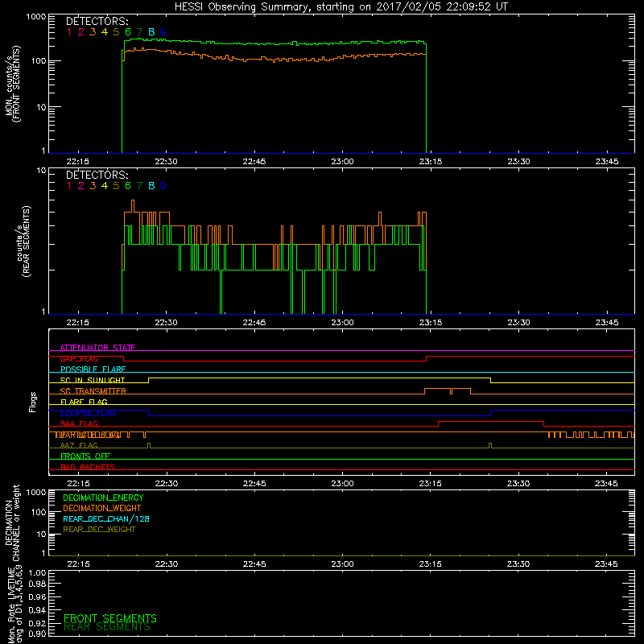Click the FRONTS_OFF flag label
This screenshot has width=644, height=644.
point(85,456)
